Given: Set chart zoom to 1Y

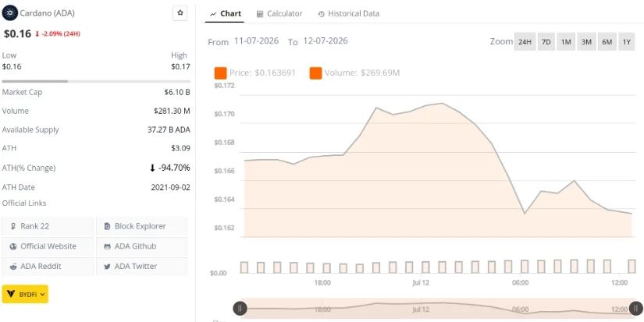Looking at the screenshot, I should pos(626,42).
